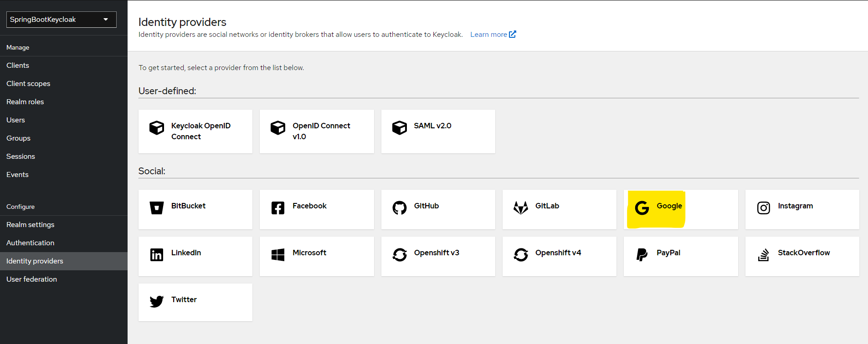Select Identity providers in the sidebar

(64, 261)
